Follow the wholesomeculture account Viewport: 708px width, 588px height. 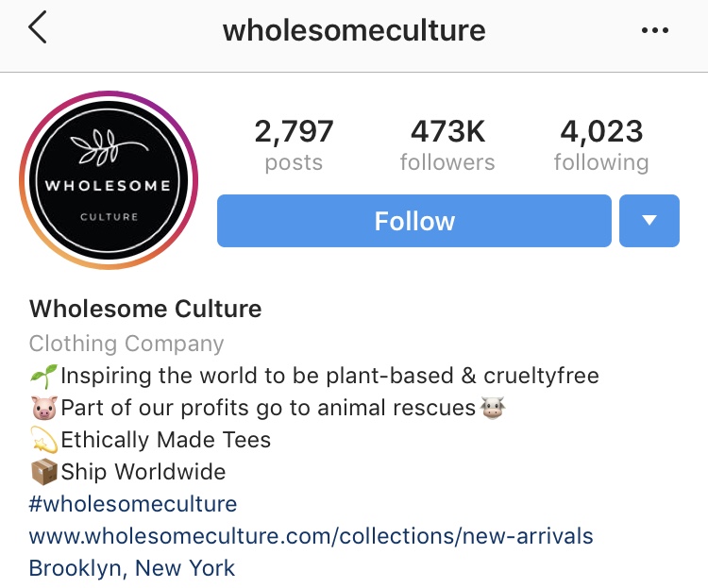pos(414,221)
